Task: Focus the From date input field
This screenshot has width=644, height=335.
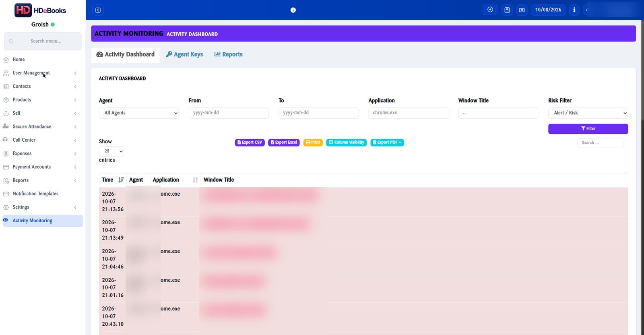Action: pyautogui.click(x=229, y=113)
